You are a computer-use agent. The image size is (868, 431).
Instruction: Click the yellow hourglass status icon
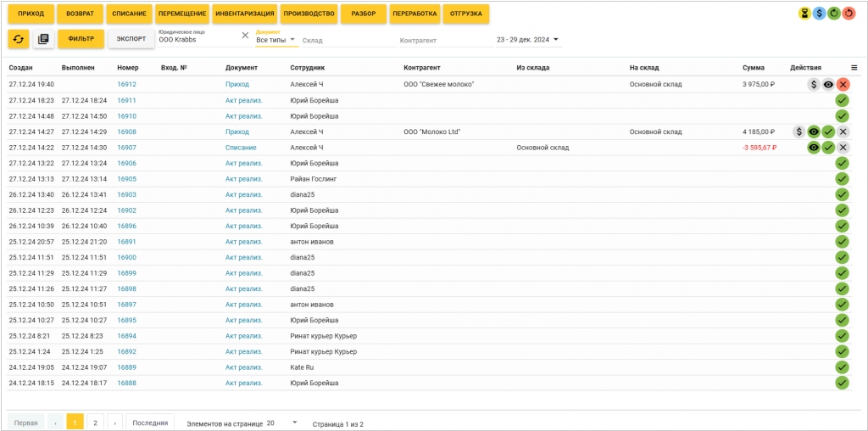click(805, 14)
